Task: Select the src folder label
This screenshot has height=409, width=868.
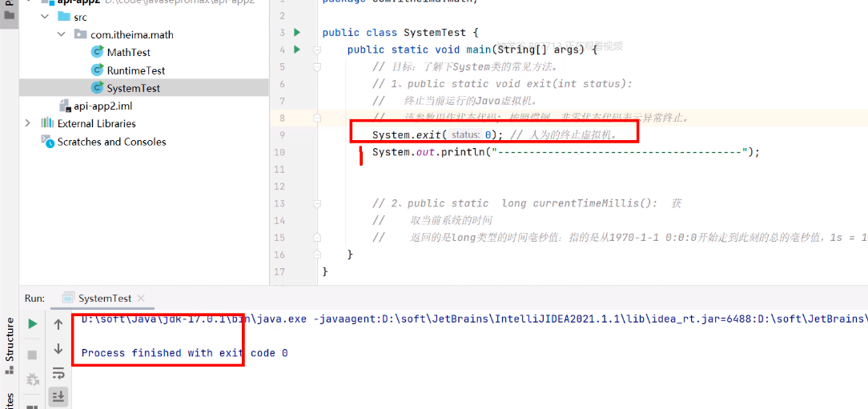Action: coord(80,17)
